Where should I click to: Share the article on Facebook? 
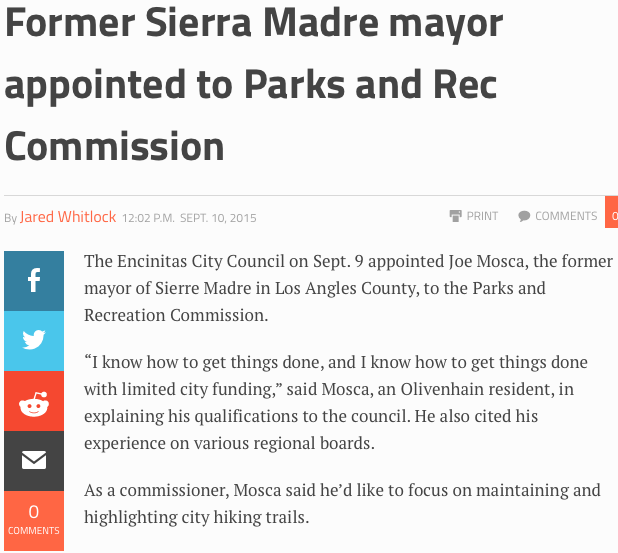click(33, 281)
